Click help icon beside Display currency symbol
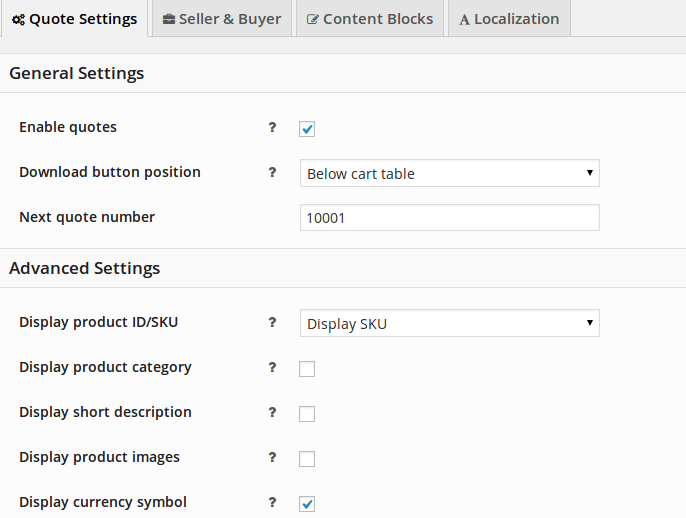The width and height of the screenshot is (686, 518). pos(272,502)
